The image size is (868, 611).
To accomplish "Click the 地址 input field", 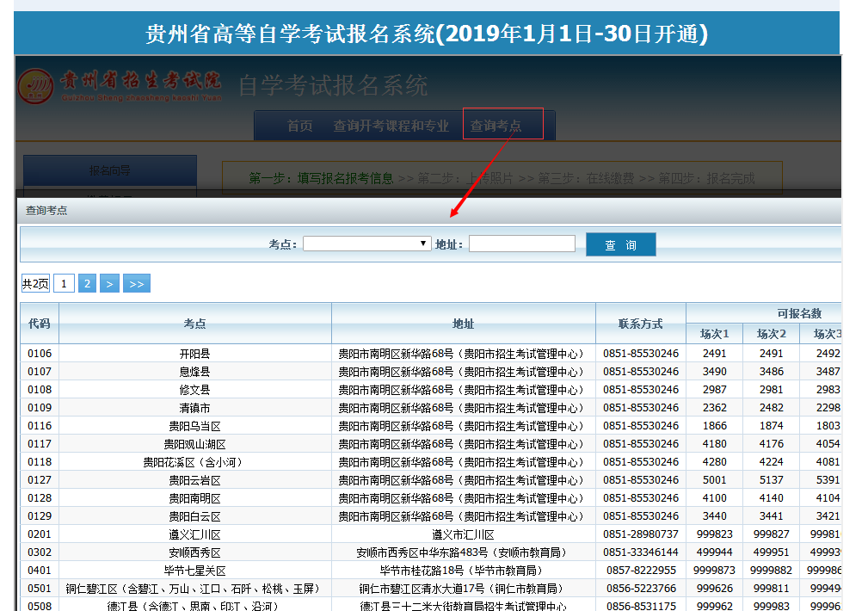I will point(521,244).
